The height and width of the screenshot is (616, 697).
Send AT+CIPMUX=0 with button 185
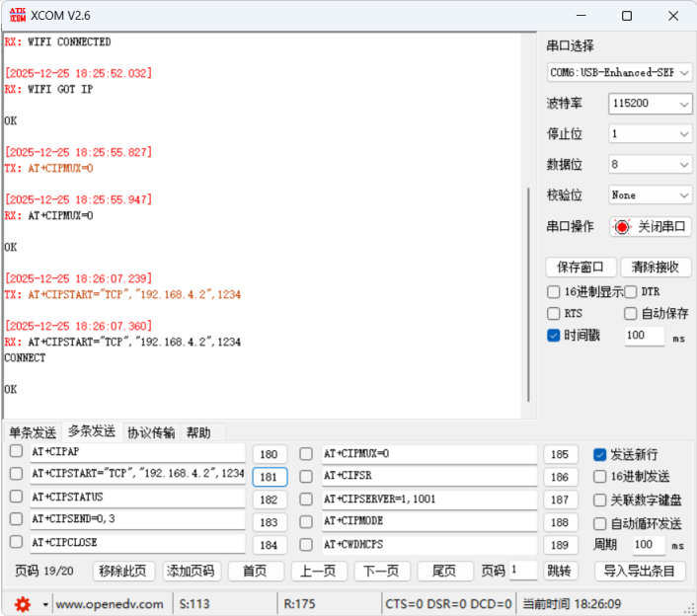(560, 455)
